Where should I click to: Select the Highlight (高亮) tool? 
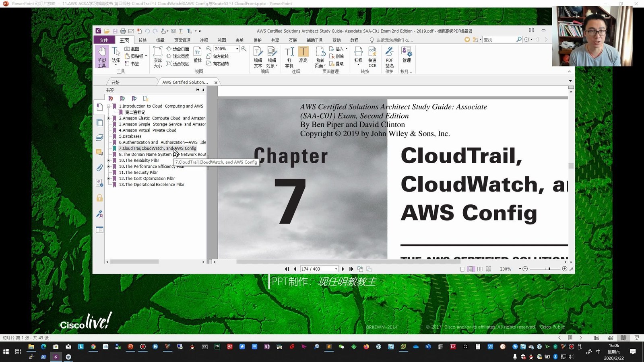point(303,54)
